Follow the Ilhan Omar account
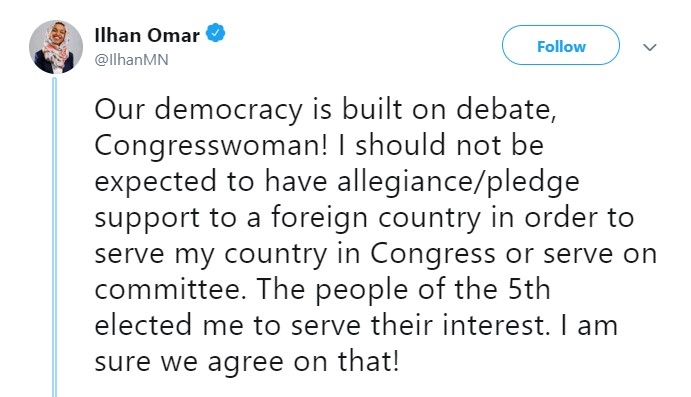Viewport: 691px width, 397px height. tap(561, 45)
